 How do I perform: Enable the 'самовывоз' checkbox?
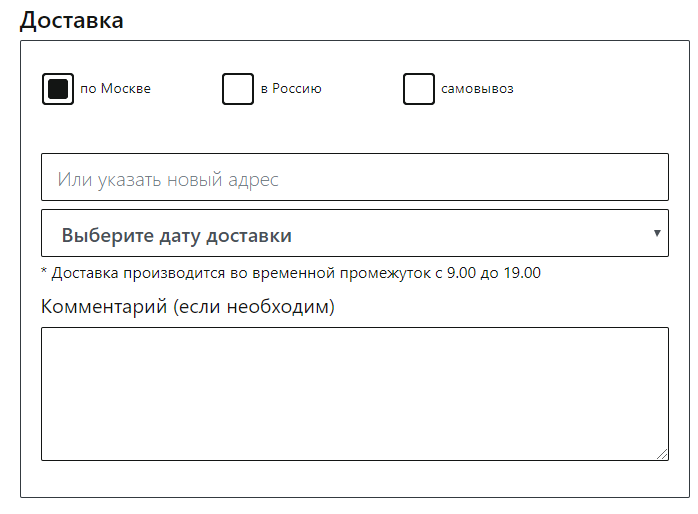(x=418, y=89)
